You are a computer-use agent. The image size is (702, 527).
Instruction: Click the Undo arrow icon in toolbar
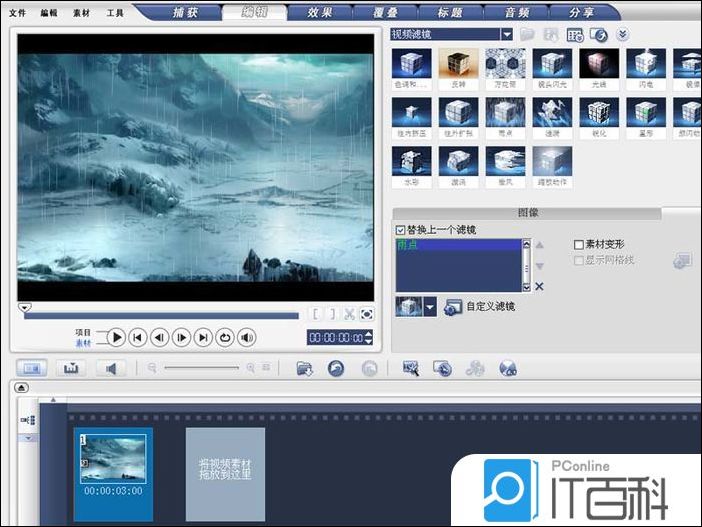point(336,368)
